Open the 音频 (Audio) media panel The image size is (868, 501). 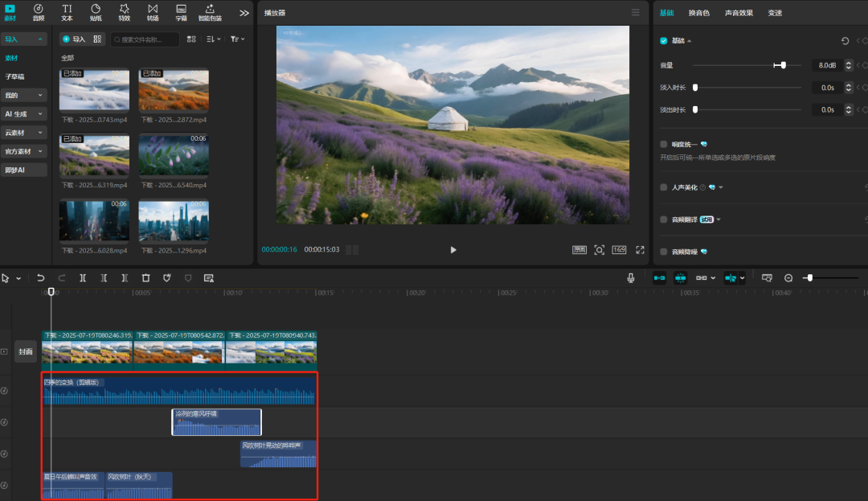(x=38, y=11)
